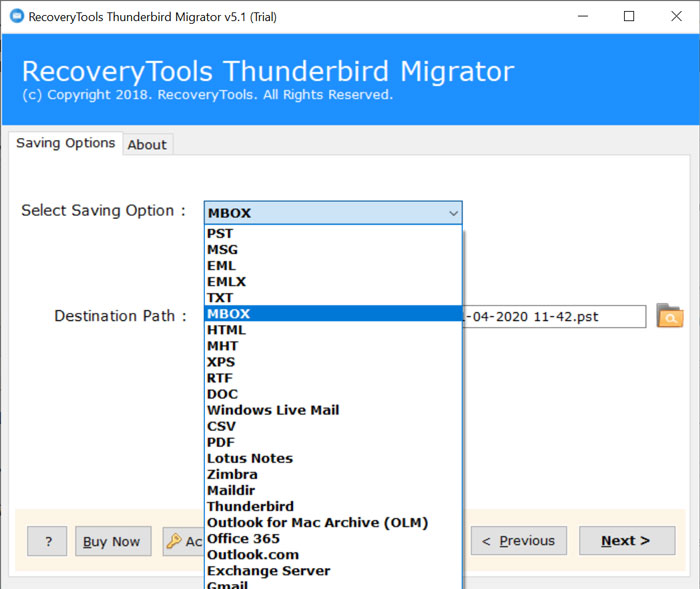Maximize the Thunderbird Migrator window
700x589 pixels.
point(629,17)
